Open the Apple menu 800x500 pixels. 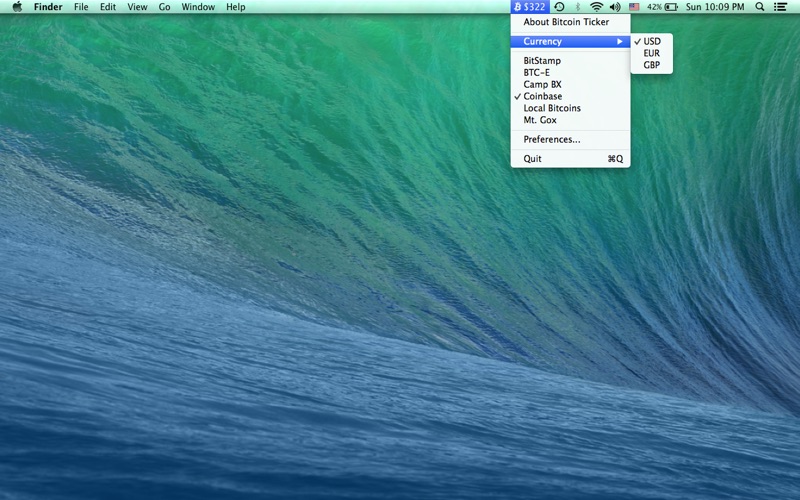[x=17, y=7]
